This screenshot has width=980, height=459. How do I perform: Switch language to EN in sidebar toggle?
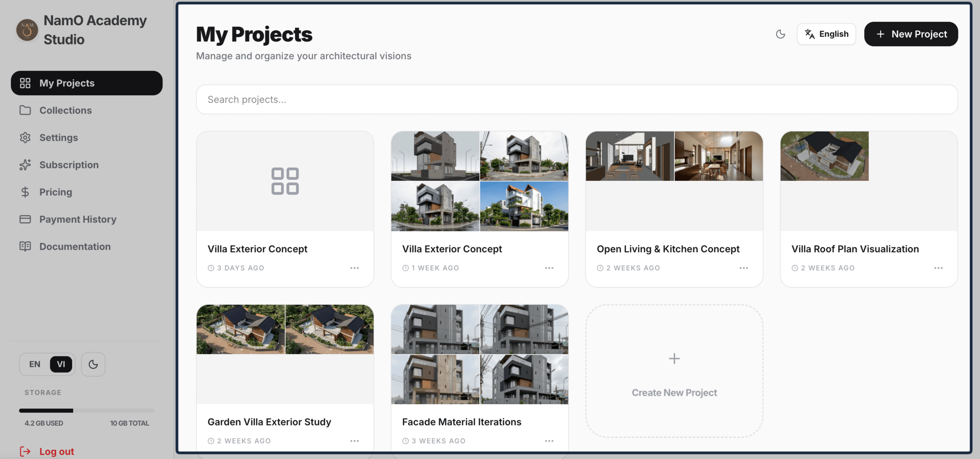(34, 364)
